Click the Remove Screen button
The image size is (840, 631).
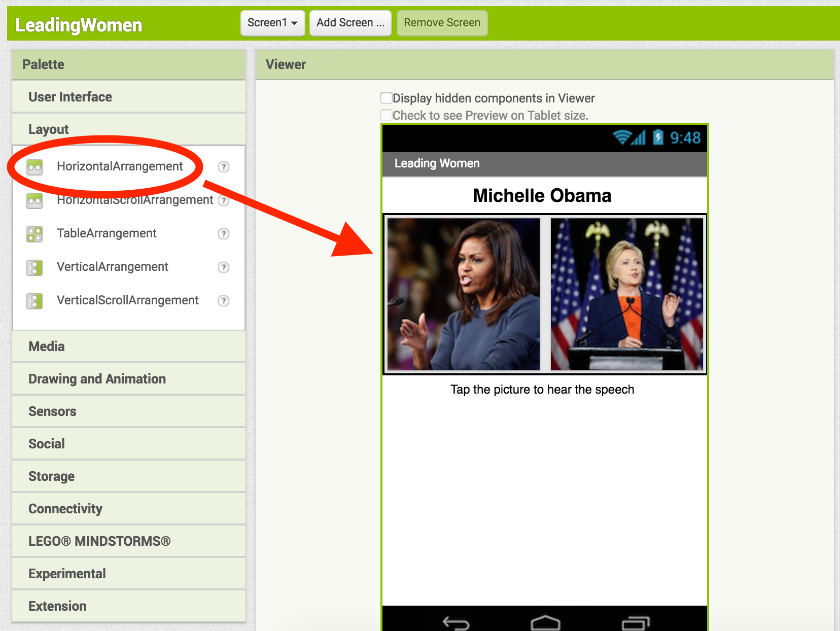pos(442,23)
